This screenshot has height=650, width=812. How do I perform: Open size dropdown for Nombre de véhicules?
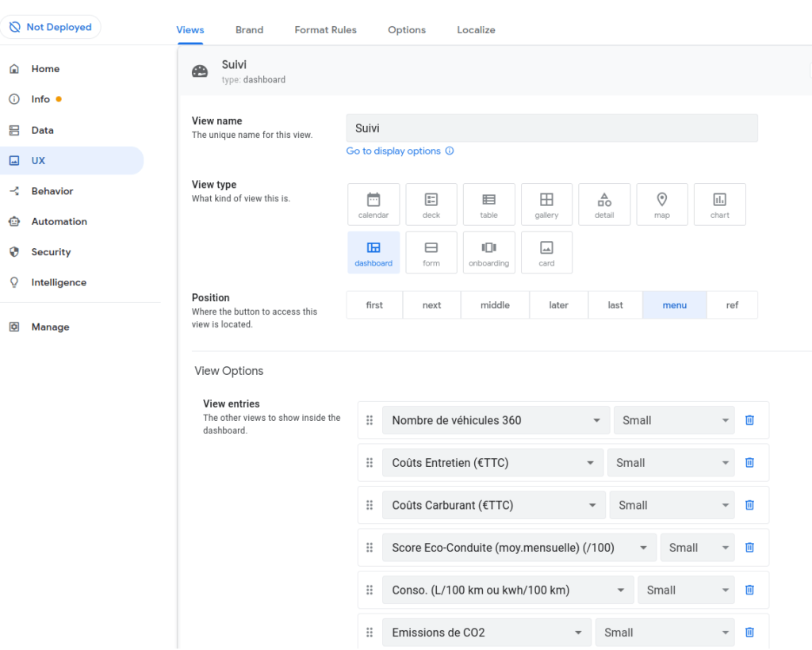[674, 420]
